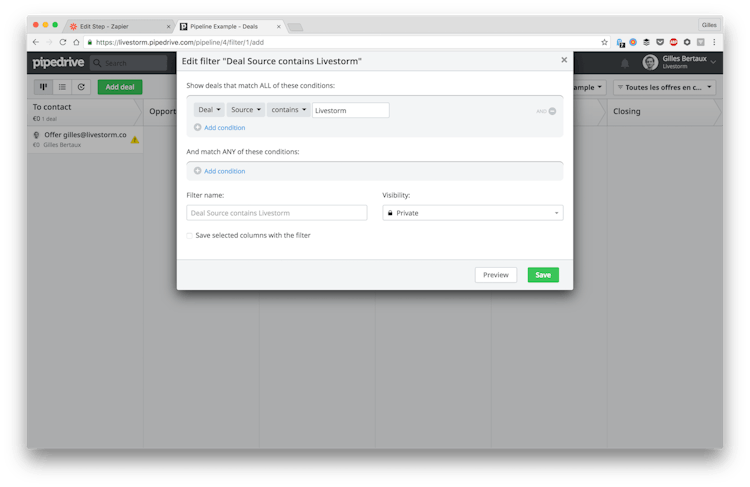Click the Preview button
750x487 pixels.
click(x=496, y=275)
